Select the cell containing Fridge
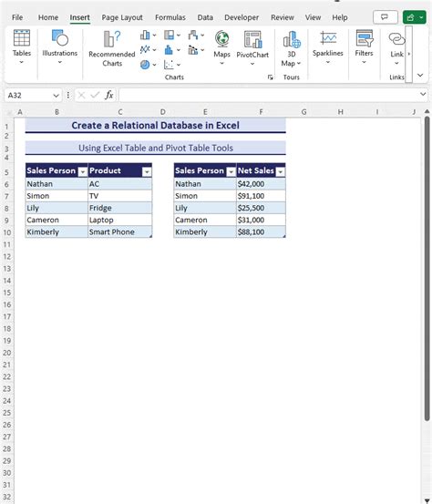The width and height of the screenshot is (432, 504). coord(120,208)
